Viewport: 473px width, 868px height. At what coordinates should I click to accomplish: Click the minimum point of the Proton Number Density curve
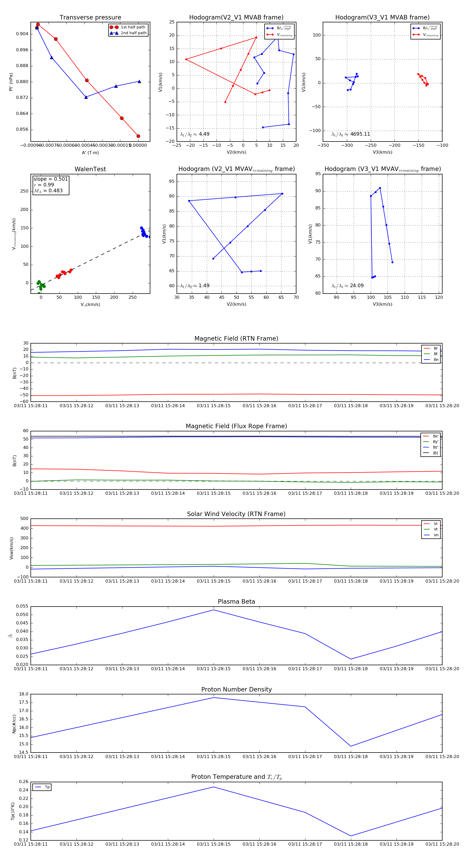(x=351, y=746)
